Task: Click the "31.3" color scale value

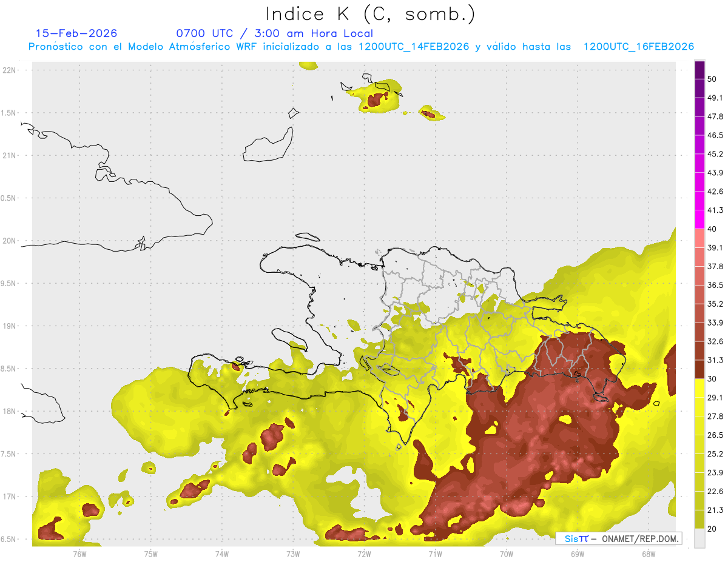Action: 715,361
